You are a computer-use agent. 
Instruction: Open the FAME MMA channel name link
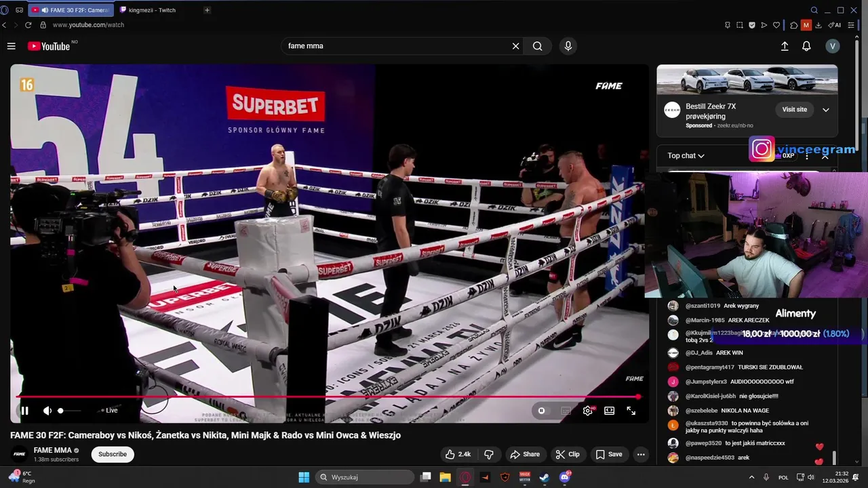pyautogui.click(x=53, y=450)
